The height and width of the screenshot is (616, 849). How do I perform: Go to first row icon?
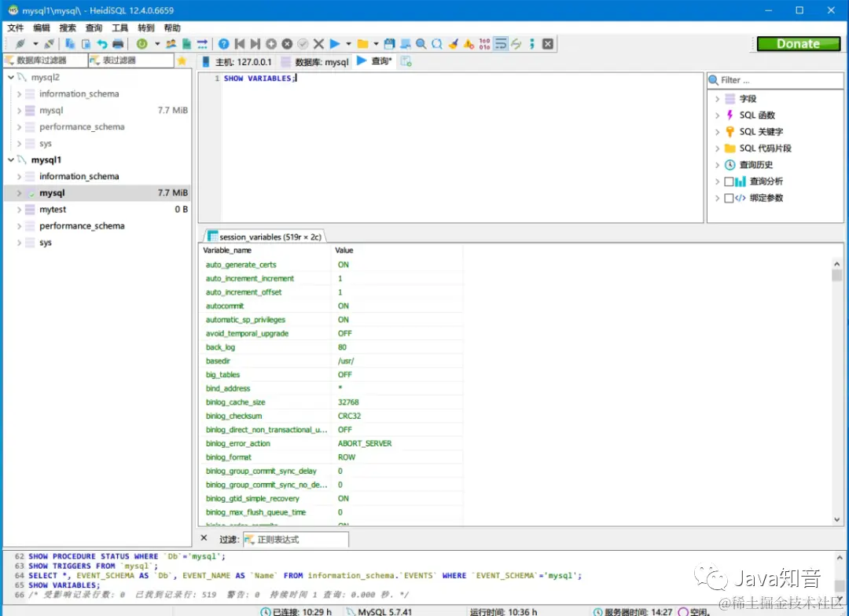[x=239, y=44]
